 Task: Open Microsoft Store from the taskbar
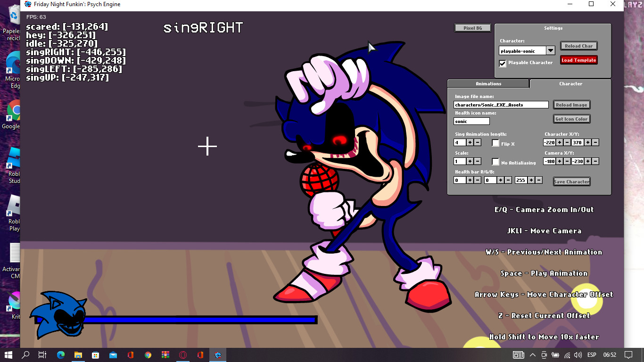point(95,356)
